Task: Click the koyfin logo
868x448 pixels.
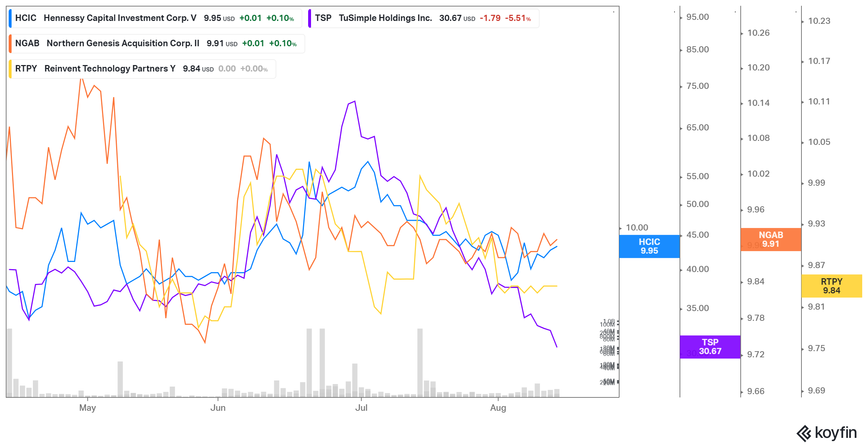Action: coord(827,433)
